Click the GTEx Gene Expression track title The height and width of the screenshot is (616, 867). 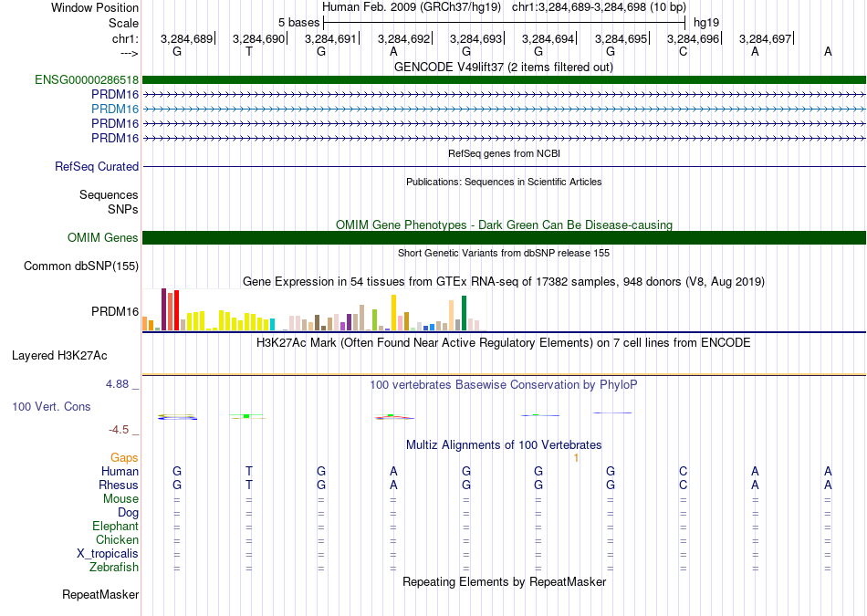(504, 281)
